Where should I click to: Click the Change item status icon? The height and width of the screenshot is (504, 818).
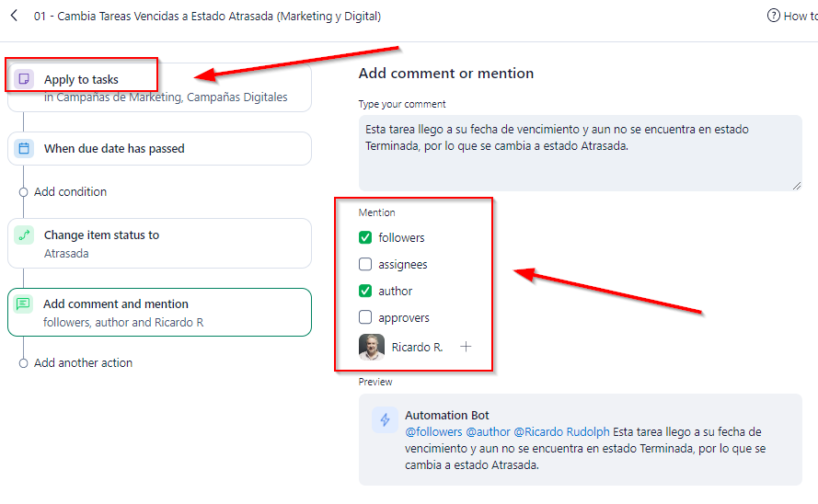point(24,235)
